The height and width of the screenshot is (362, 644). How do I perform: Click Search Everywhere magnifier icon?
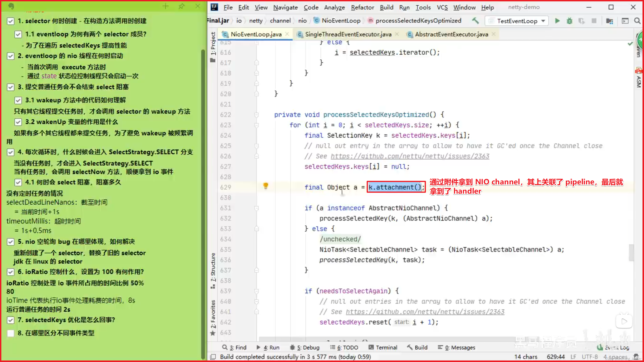637,21
